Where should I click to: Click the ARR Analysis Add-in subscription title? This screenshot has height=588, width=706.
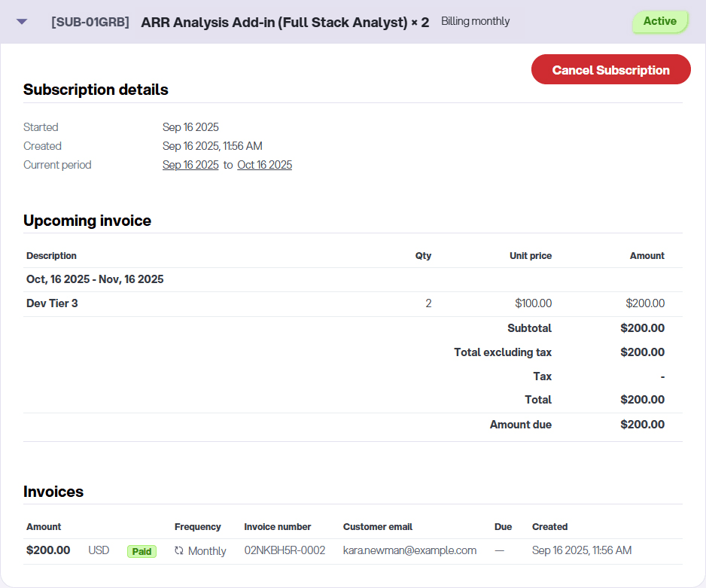pyautogui.click(x=285, y=22)
